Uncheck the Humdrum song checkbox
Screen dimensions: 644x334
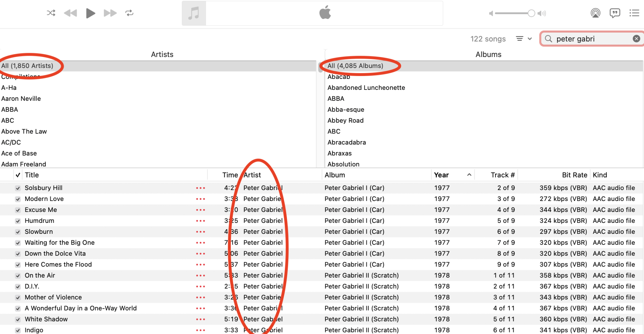tap(18, 221)
